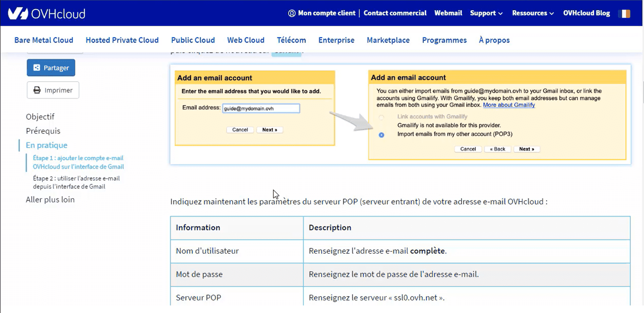Click the French flag language icon
This screenshot has width=644, height=313.
[x=624, y=13]
